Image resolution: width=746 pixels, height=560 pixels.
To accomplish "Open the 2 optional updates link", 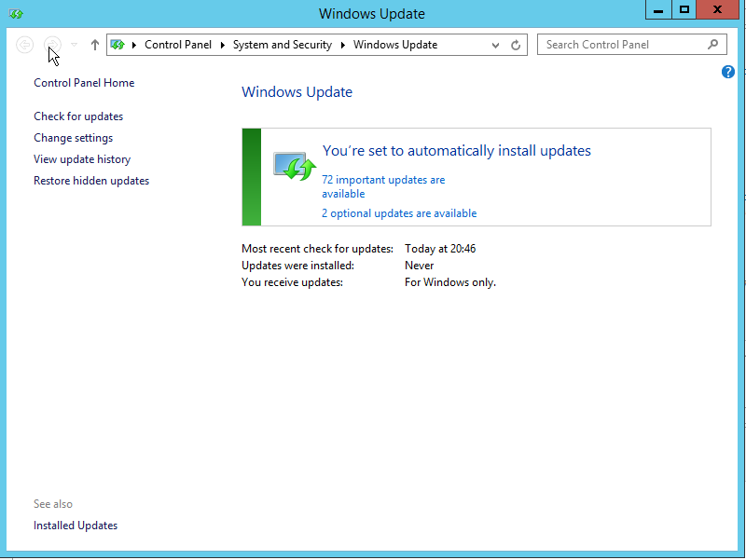I will coord(399,213).
